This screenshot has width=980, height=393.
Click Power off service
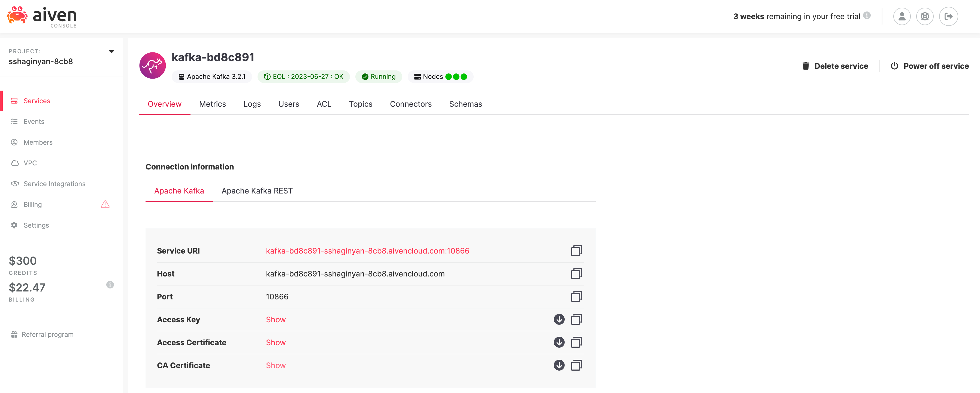929,66
